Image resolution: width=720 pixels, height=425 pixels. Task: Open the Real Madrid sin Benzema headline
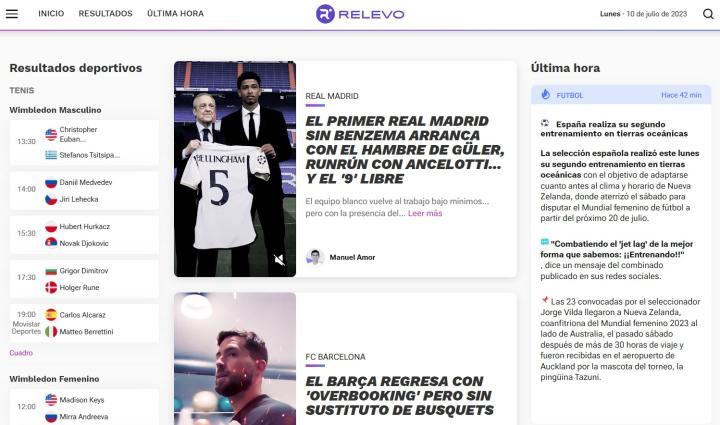coord(405,150)
